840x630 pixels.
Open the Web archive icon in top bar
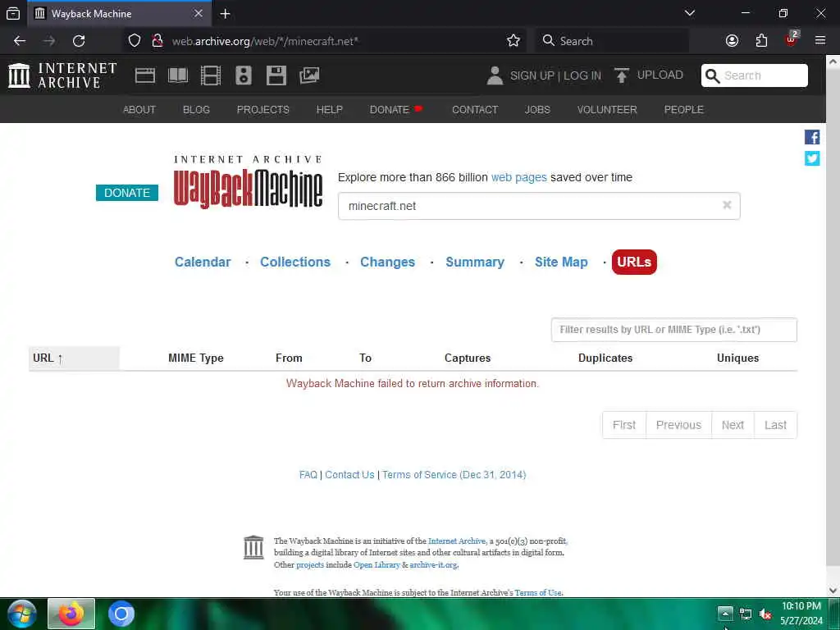click(144, 75)
